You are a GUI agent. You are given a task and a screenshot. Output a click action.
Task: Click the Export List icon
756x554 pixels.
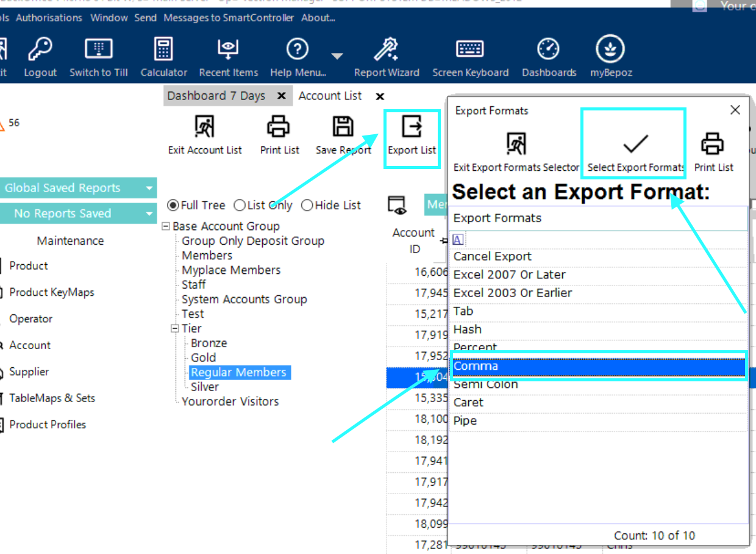coord(412,128)
